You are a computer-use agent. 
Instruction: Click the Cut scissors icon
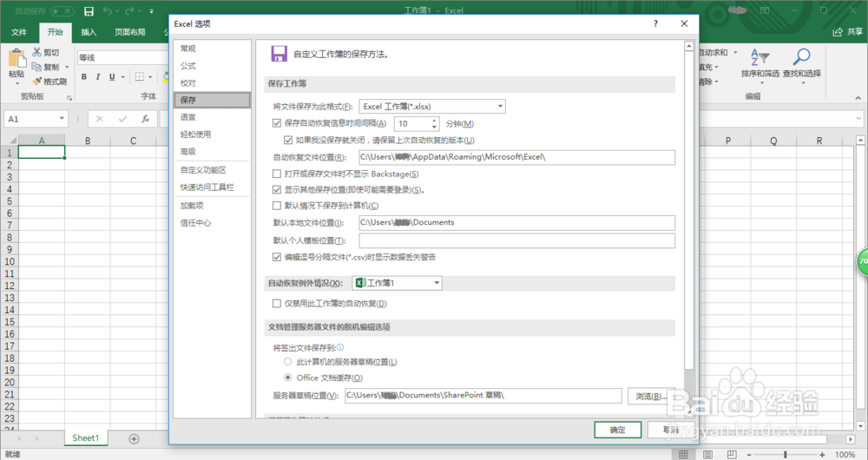point(37,52)
